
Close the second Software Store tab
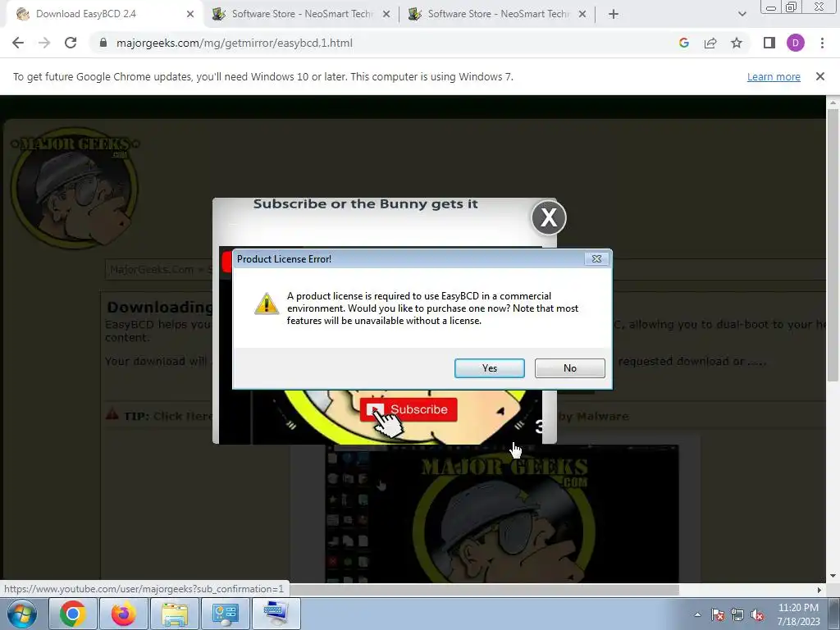pyautogui.click(x=386, y=14)
